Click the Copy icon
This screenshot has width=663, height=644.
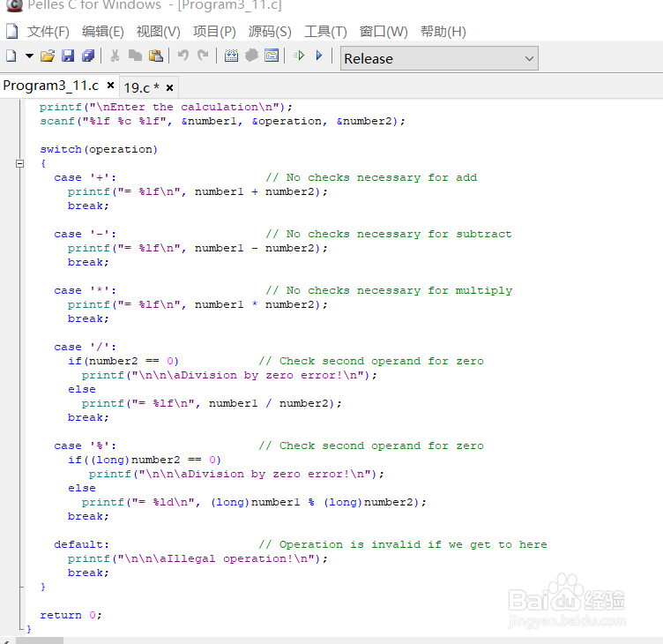coord(135,56)
